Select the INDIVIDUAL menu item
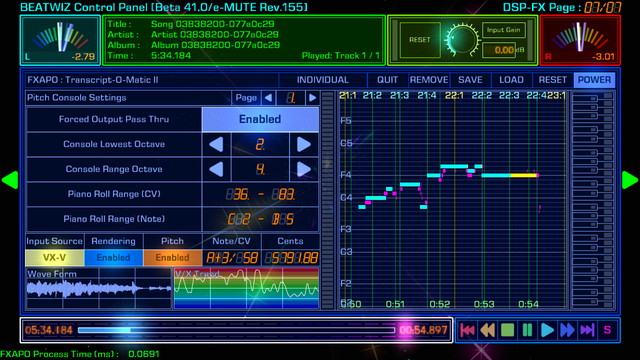This screenshot has width=640, height=360. tap(322, 80)
